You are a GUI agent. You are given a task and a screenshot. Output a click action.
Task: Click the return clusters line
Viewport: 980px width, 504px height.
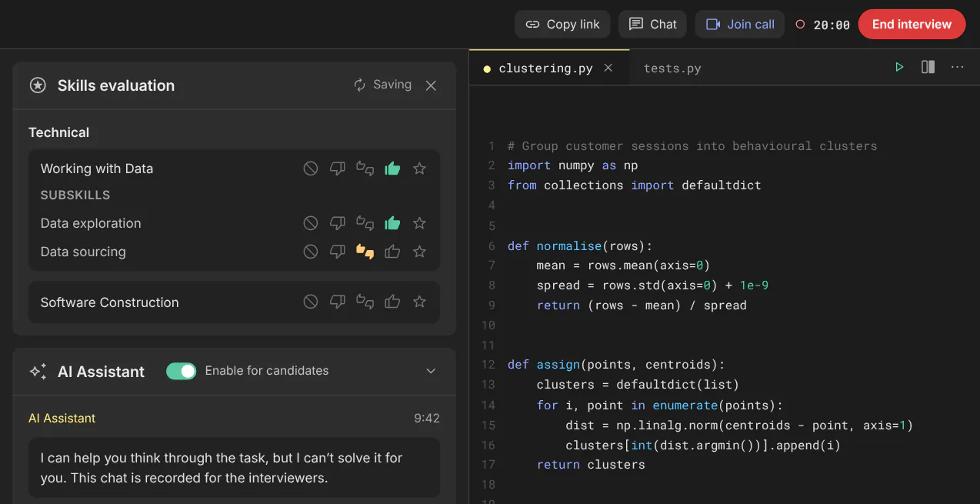(x=591, y=465)
